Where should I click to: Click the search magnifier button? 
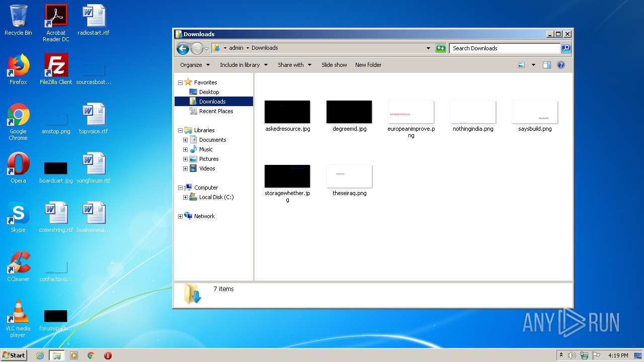coord(566,48)
